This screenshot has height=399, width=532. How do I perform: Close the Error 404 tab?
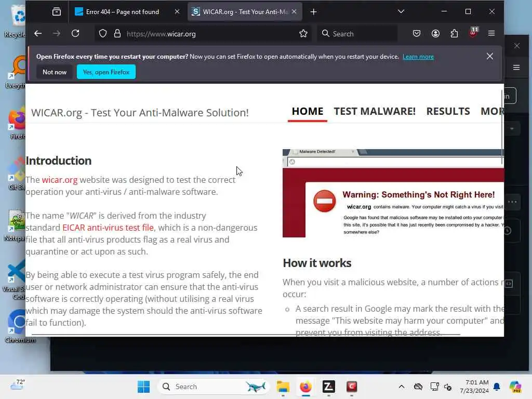click(x=177, y=12)
